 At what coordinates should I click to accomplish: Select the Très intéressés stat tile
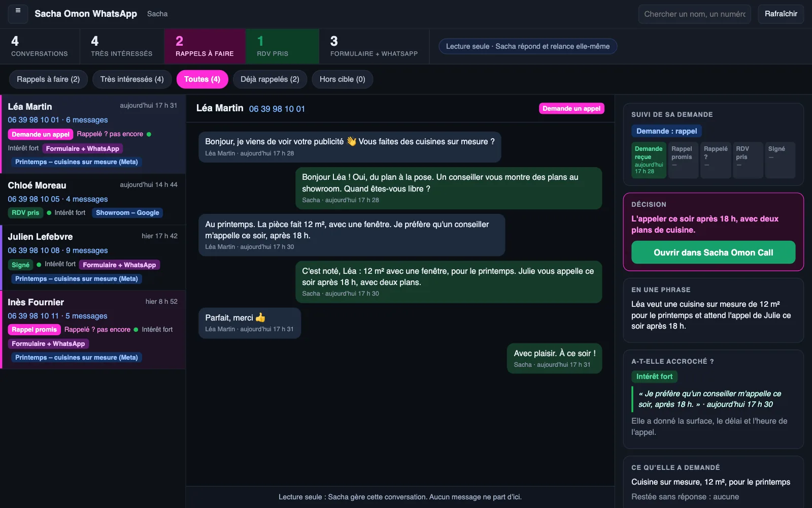click(122, 46)
